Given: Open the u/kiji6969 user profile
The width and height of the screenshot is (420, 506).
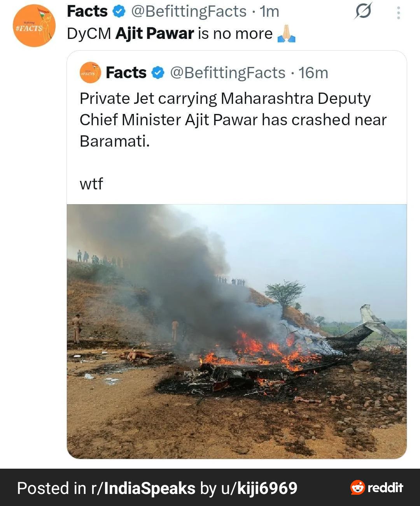Looking at the screenshot, I should [x=259, y=488].
